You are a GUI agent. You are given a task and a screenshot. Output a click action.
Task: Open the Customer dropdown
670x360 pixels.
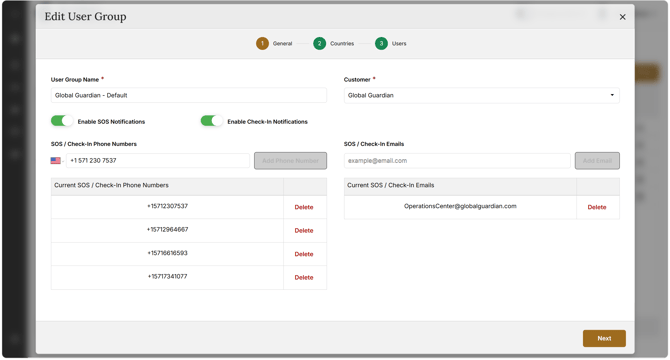coord(482,95)
